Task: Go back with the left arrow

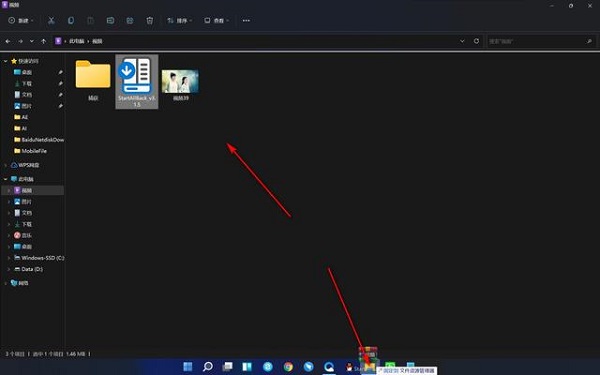Action: 8,41
